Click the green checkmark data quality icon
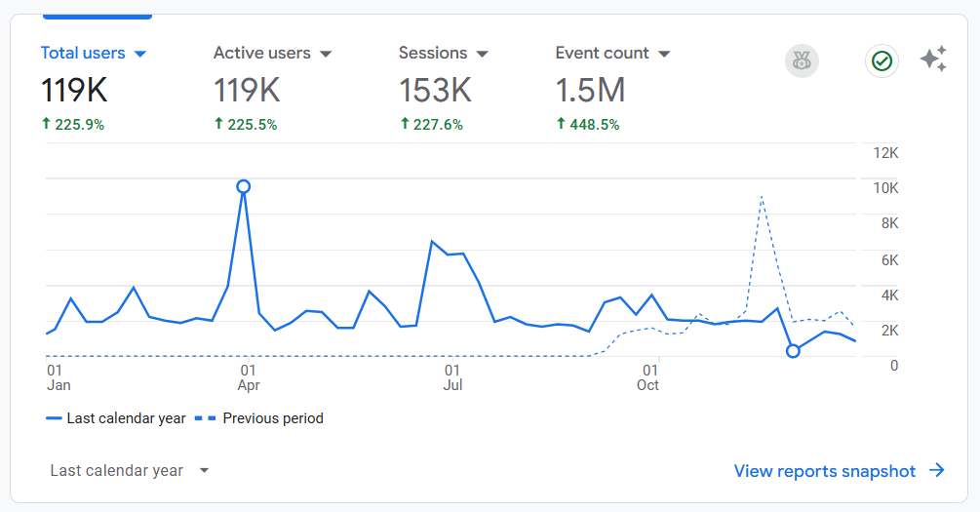Screen dimensions: 980x512 882,61
